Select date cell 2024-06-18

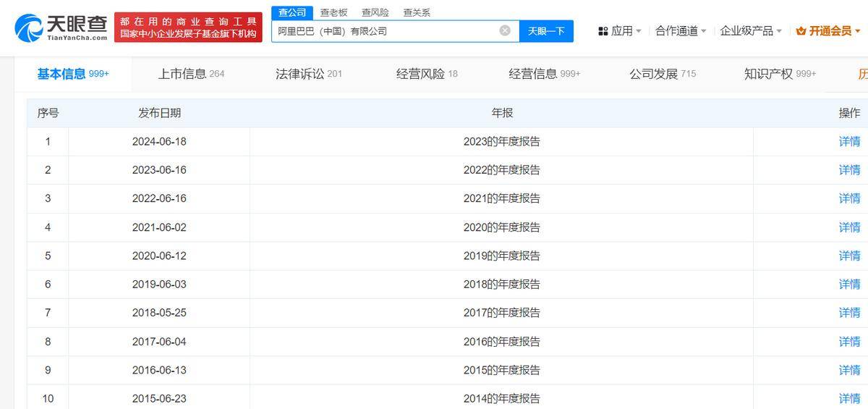159,142
